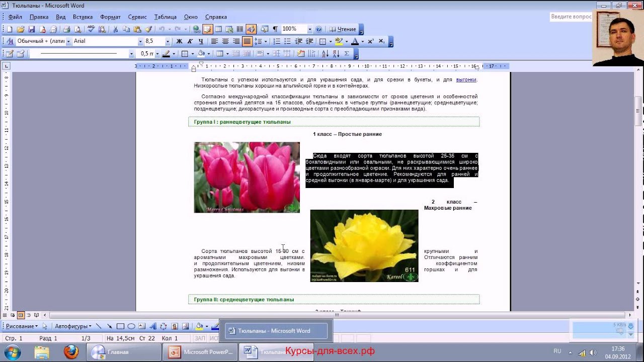Open Print Preview icon
The image size is (644, 362).
pyautogui.click(x=77, y=29)
